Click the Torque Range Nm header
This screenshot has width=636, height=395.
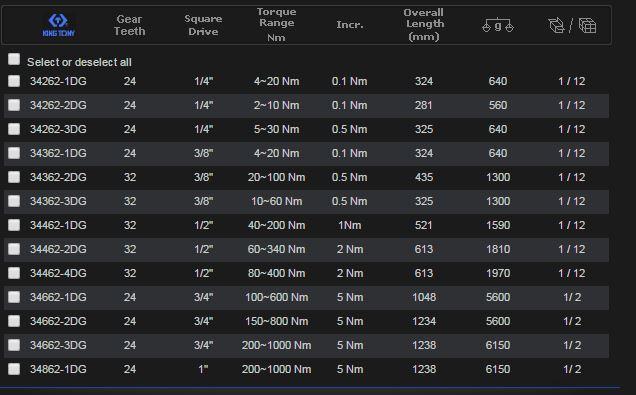pos(276,25)
